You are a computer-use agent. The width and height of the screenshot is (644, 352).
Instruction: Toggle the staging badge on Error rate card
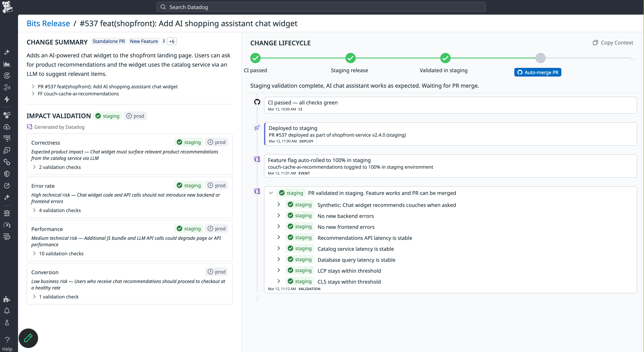pyautogui.click(x=189, y=185)
